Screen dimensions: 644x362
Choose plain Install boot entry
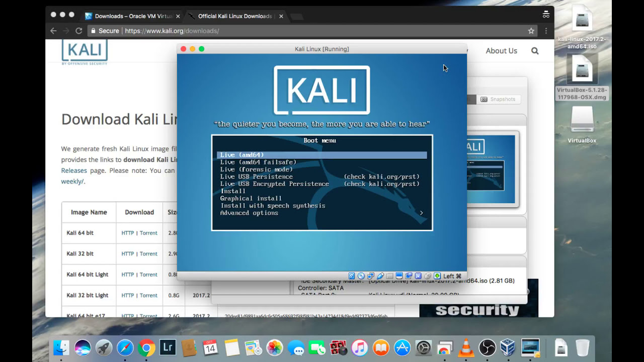pos(322,191)
